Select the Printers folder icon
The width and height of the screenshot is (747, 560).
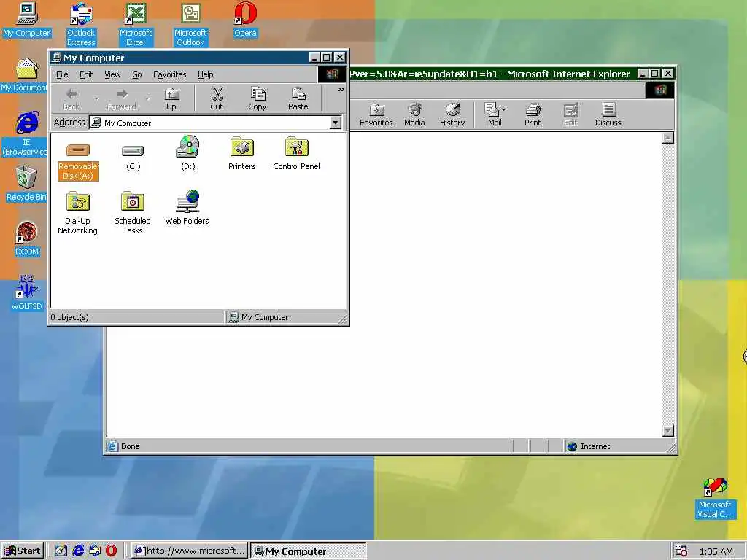[242, 153]
